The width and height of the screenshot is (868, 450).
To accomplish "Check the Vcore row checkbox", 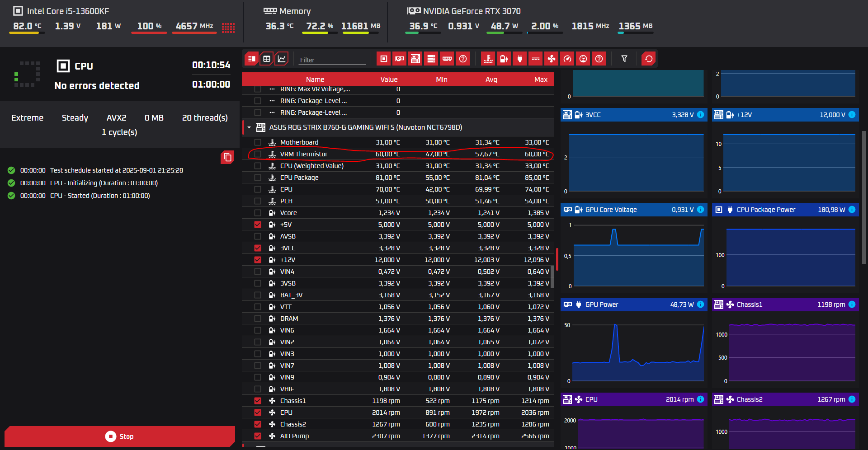I will [x=258, y=213].
